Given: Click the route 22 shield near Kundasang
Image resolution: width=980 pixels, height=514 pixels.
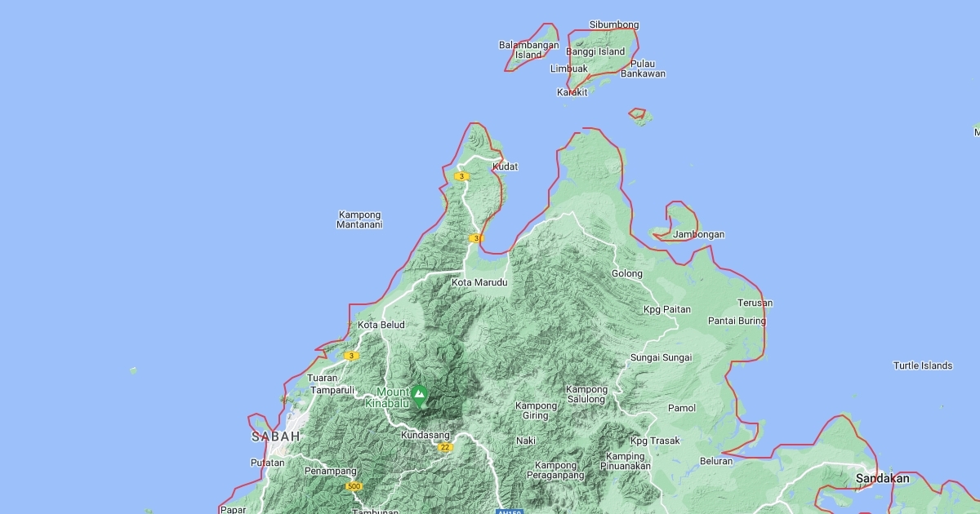Looking at the screenshot, I should pyautogui.click(x=445, y=447).
